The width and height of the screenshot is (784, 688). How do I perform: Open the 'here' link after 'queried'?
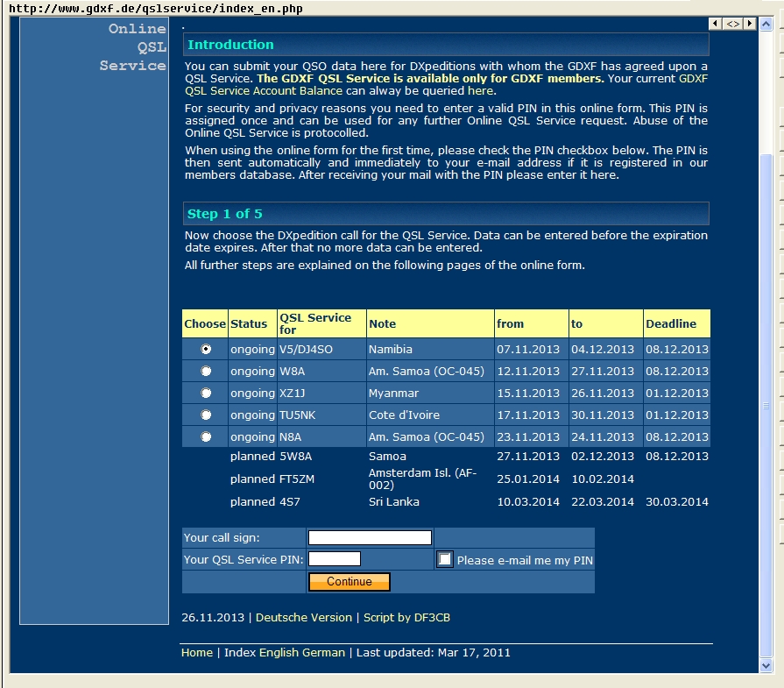(x=481, y=91)
